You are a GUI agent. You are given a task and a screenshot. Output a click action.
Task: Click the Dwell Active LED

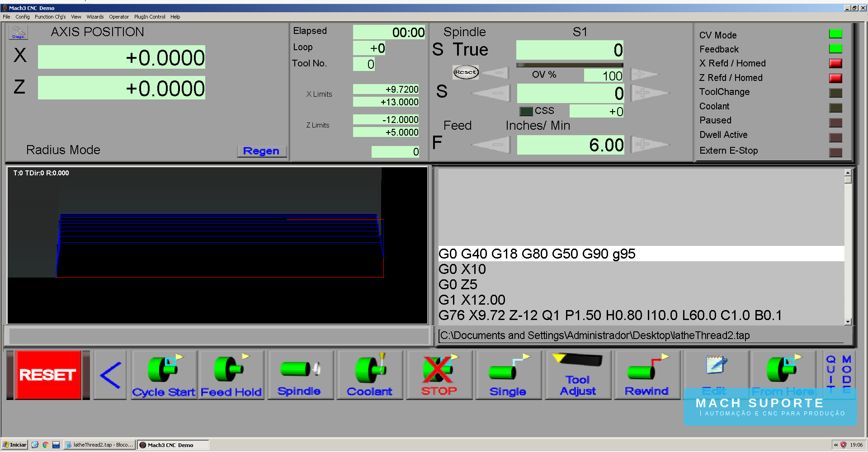click(x=835, y=137)
